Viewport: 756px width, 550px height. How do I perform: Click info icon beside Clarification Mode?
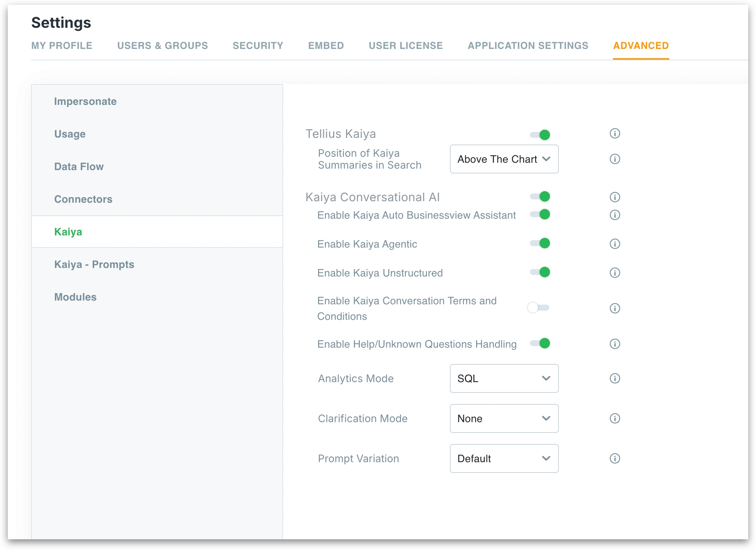point(614,418)
